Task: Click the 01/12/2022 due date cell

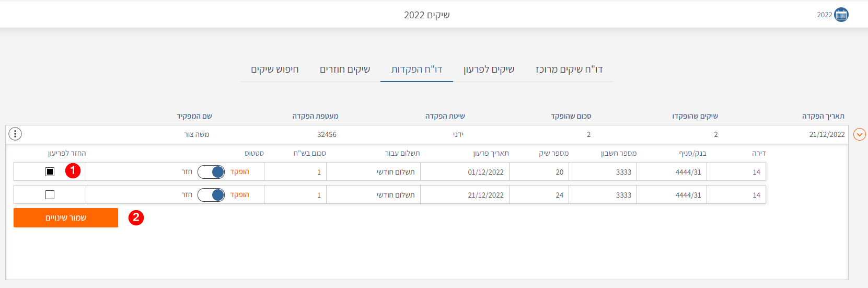Action: (485, 172)
